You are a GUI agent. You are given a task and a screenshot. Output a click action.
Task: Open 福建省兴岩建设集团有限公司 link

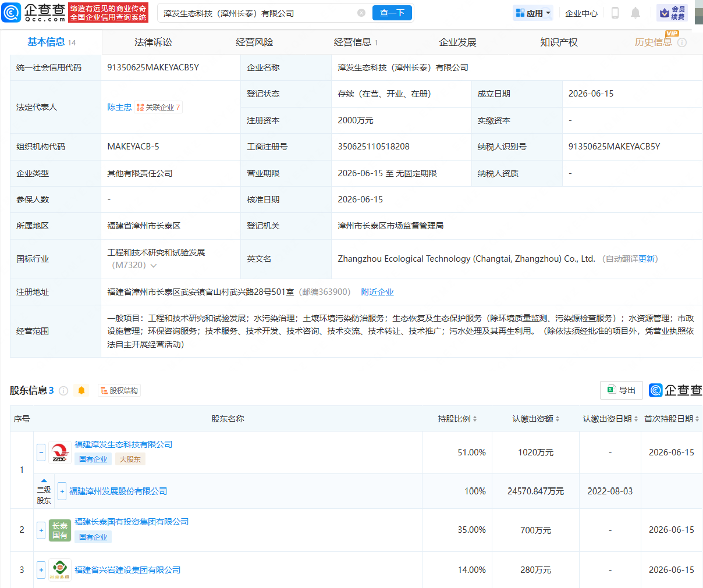[127, 570]
